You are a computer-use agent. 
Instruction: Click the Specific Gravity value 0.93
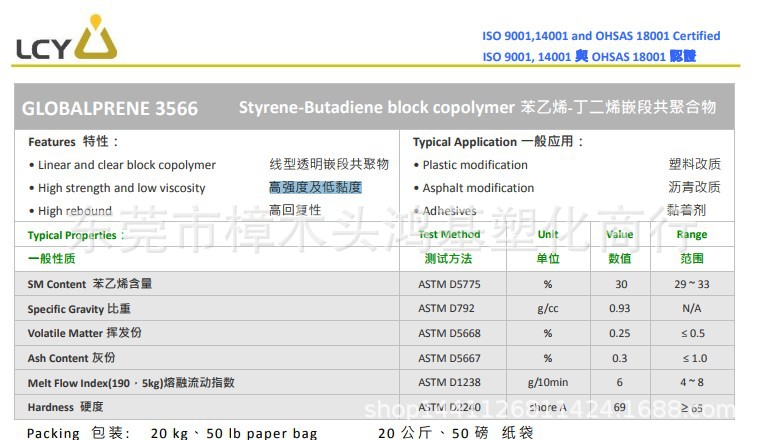619,308
